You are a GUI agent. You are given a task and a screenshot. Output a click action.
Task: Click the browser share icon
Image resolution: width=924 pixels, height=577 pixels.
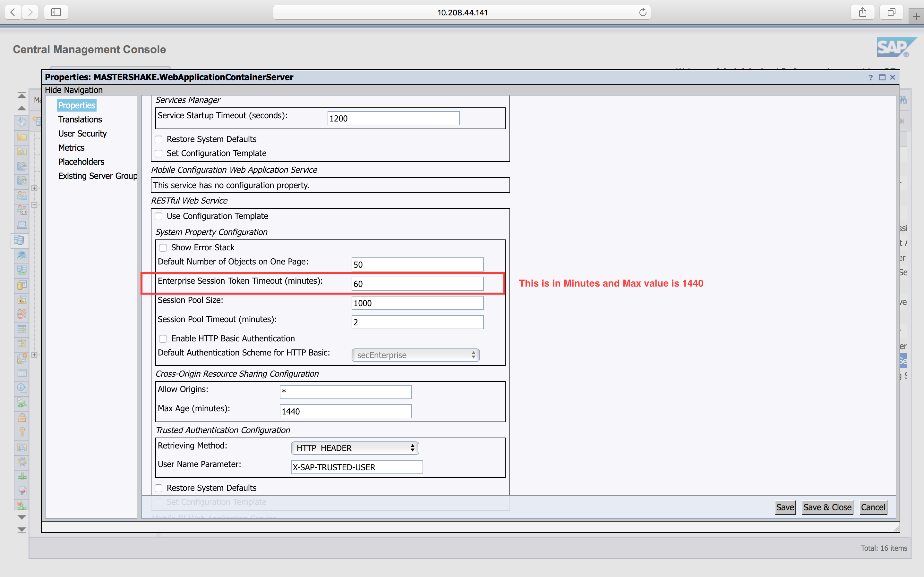coord(862,12)
